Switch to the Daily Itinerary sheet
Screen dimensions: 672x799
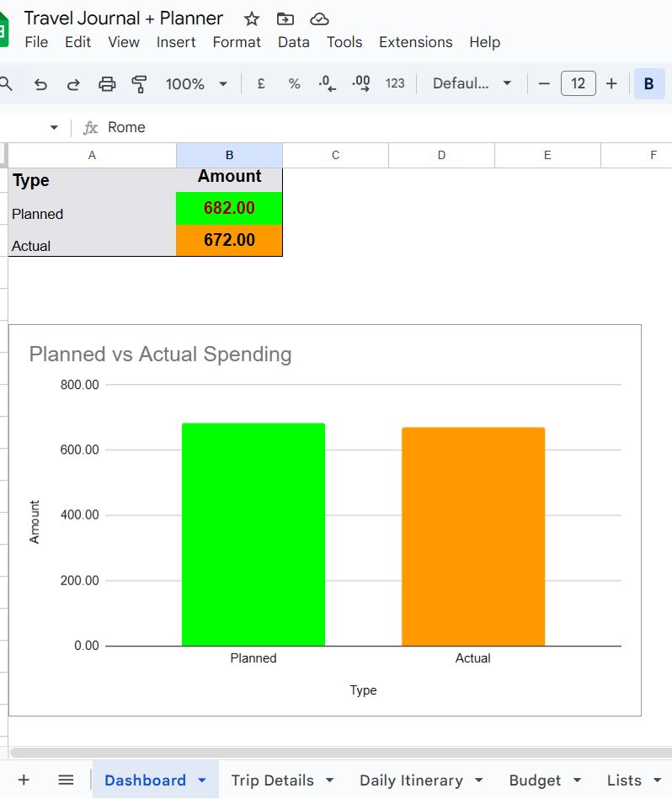(x=411, y=780)
